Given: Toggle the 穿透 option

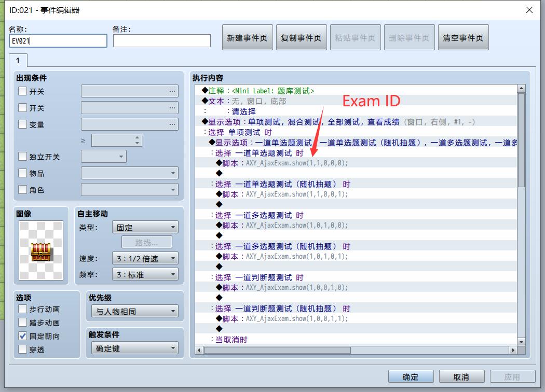Looking at the screenshot, I should pos(23,349).
